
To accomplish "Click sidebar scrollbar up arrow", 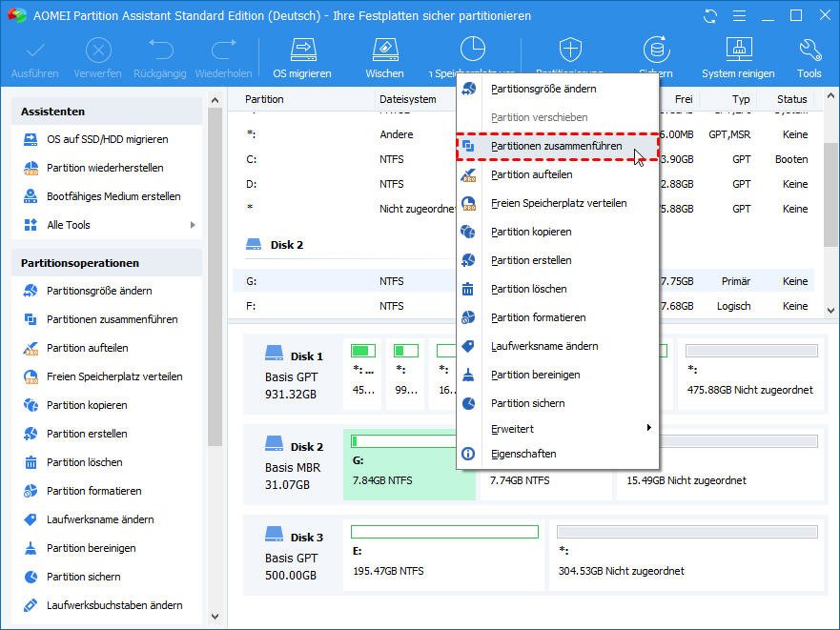I will (x=215, y=100).
